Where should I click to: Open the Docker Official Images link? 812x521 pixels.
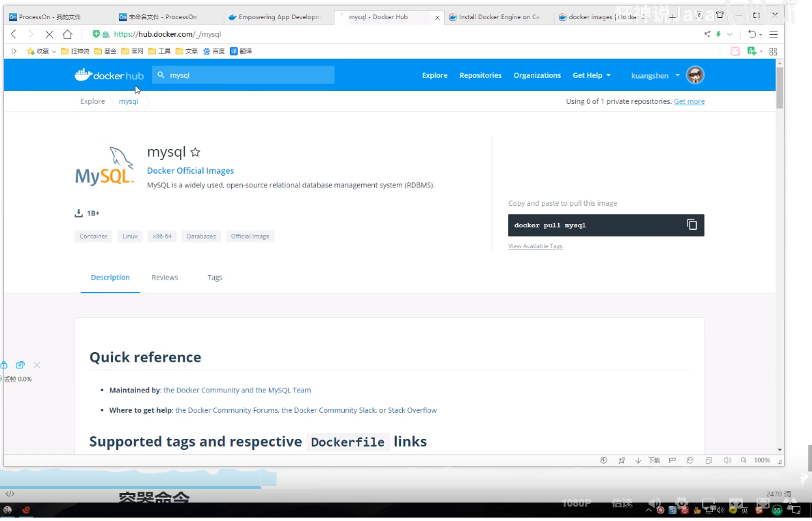click(190, 171)
